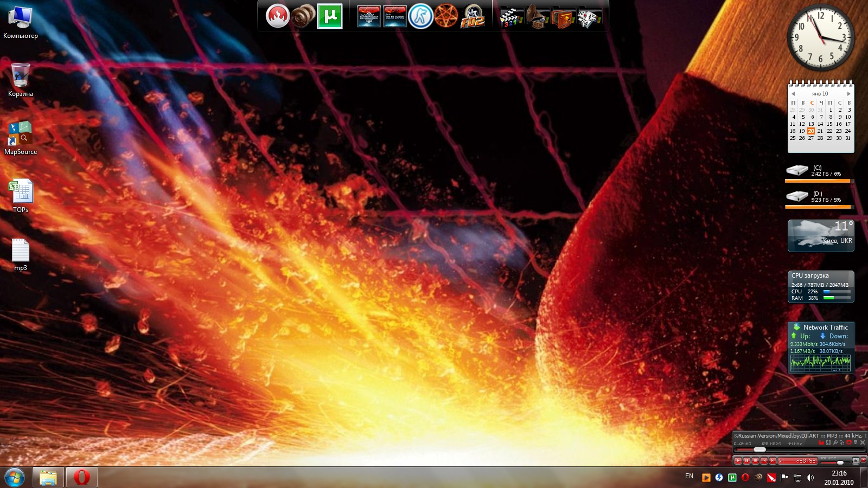The height and width of the screenshot is (488, 868).
Task: Stop playback in the audio player
Action: click(x=755, y=461)
